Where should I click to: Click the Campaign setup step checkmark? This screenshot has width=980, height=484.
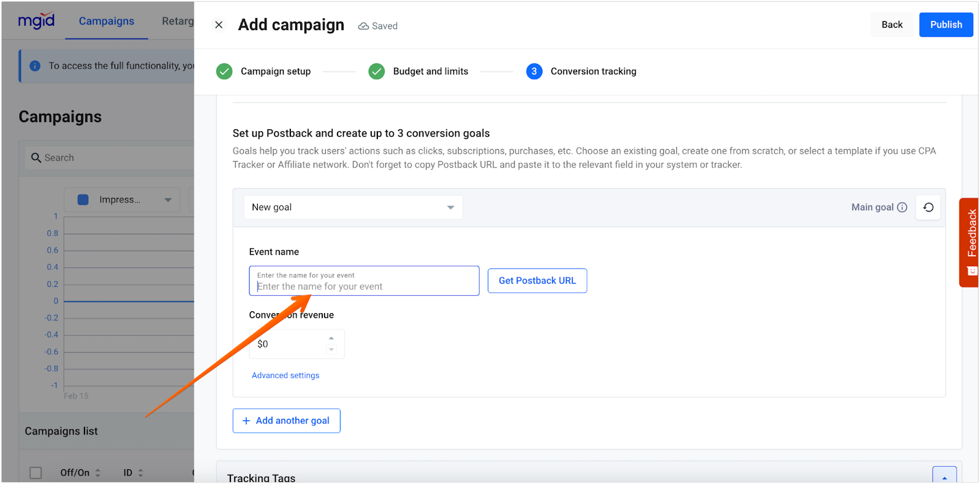(224, 71)
